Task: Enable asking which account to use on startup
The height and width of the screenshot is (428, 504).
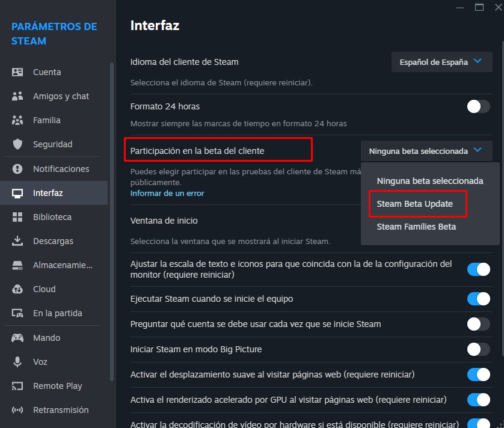Action: click(478, 324)
